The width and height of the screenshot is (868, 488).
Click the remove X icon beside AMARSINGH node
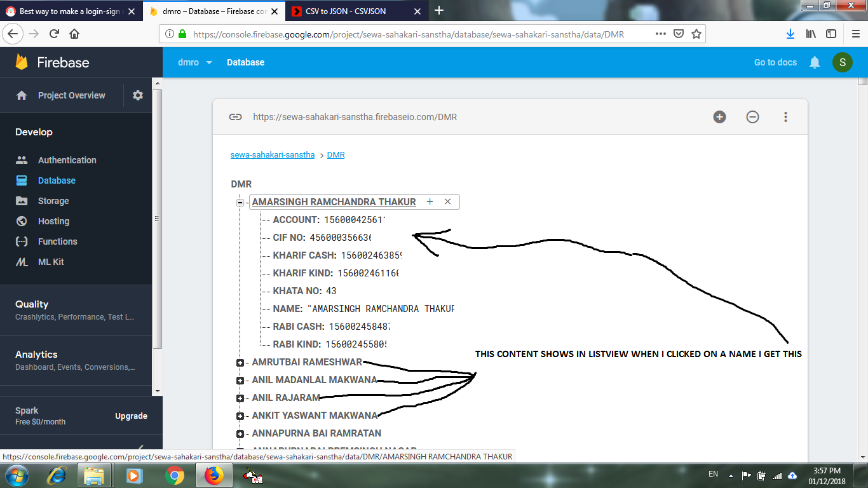(447, 201)
